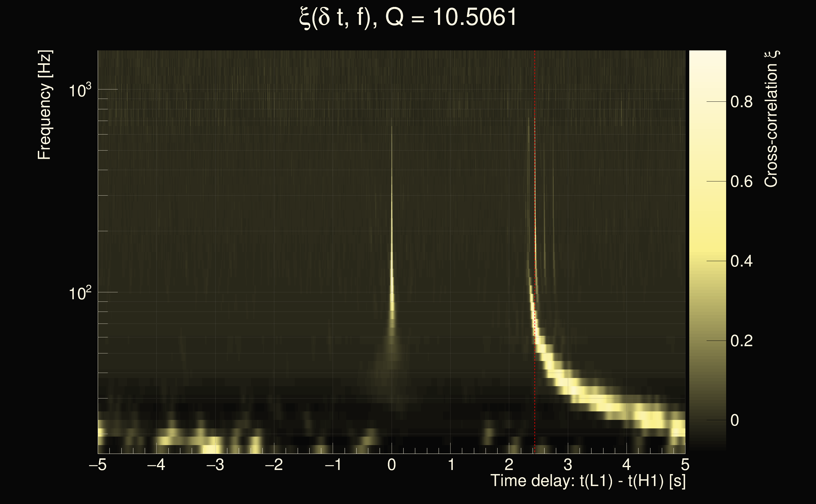Click the 0 tick label on the time axis
Viewport: 816px width, 504px height.
pos(392,465)
